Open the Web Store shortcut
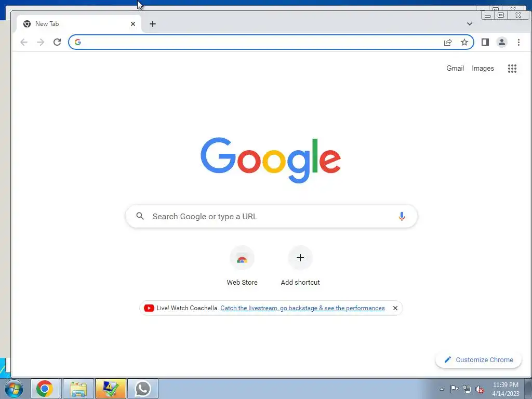 pos(242,258)
